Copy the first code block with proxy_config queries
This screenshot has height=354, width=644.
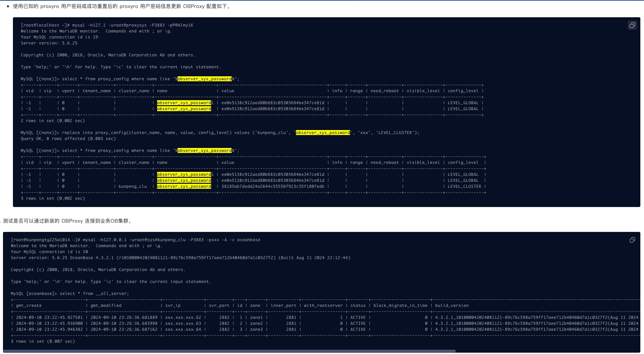[x=632, y=25]
